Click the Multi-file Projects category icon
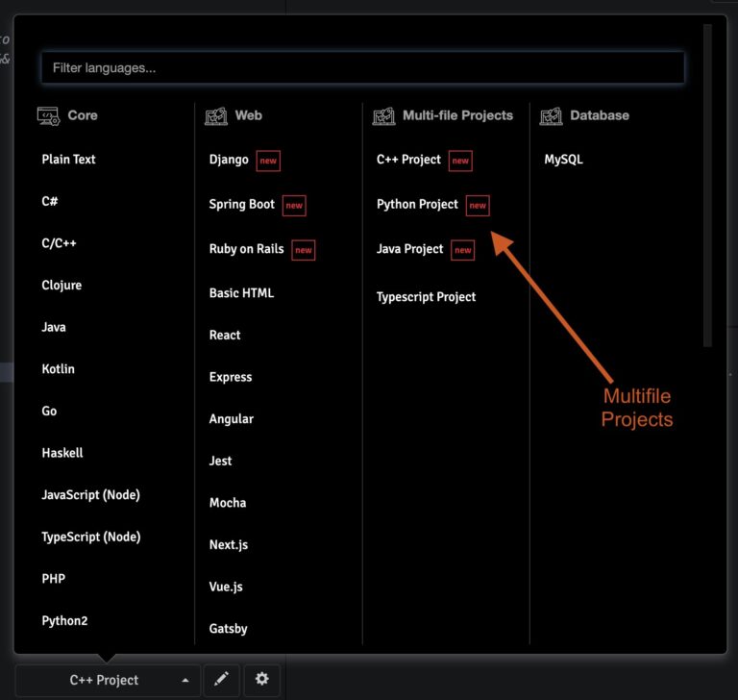 [383, 116]
